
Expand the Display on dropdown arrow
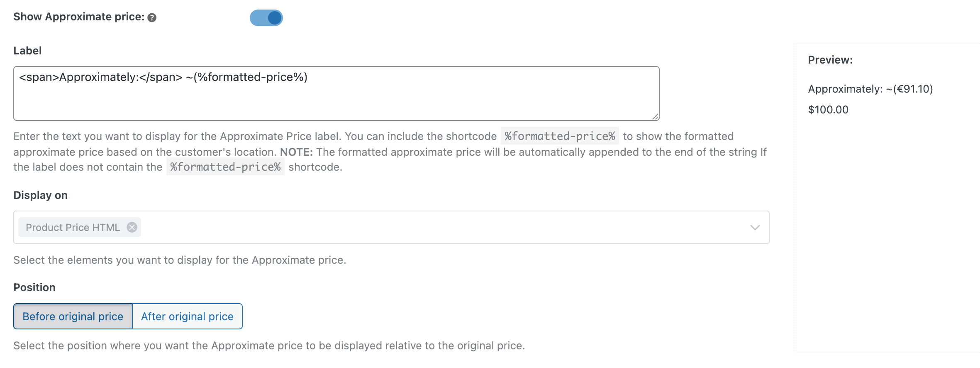click(x=755, y=227)
